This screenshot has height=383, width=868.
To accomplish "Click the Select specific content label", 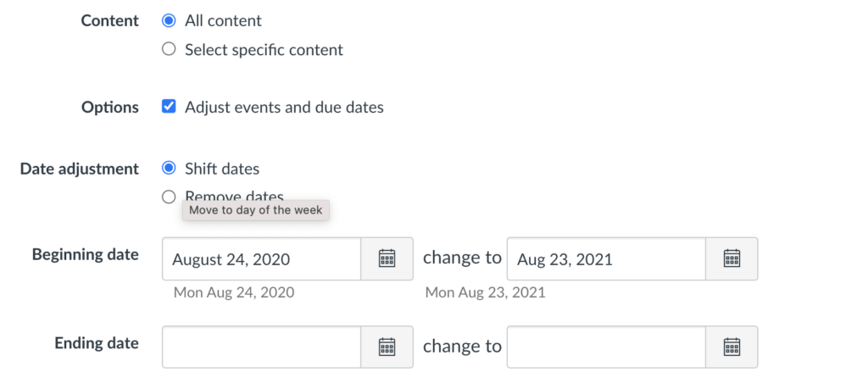I will 264,50.
